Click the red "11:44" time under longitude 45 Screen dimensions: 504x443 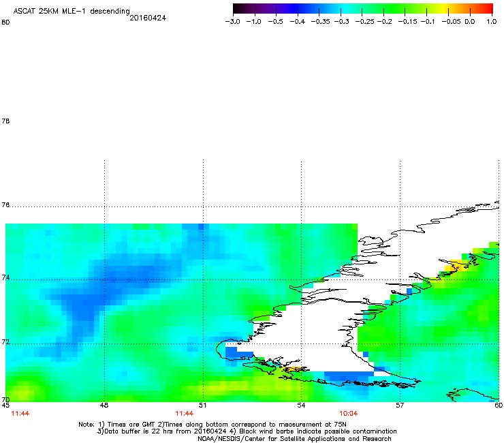click(20, 414)
